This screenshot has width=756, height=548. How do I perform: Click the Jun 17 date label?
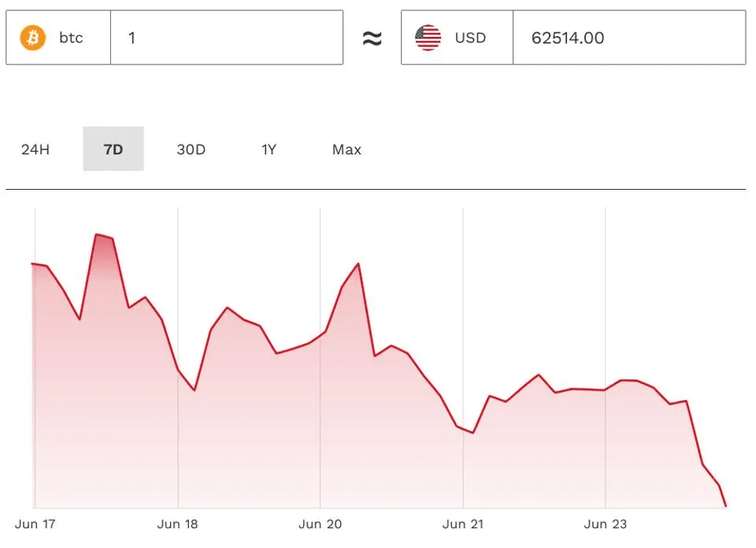35,524
